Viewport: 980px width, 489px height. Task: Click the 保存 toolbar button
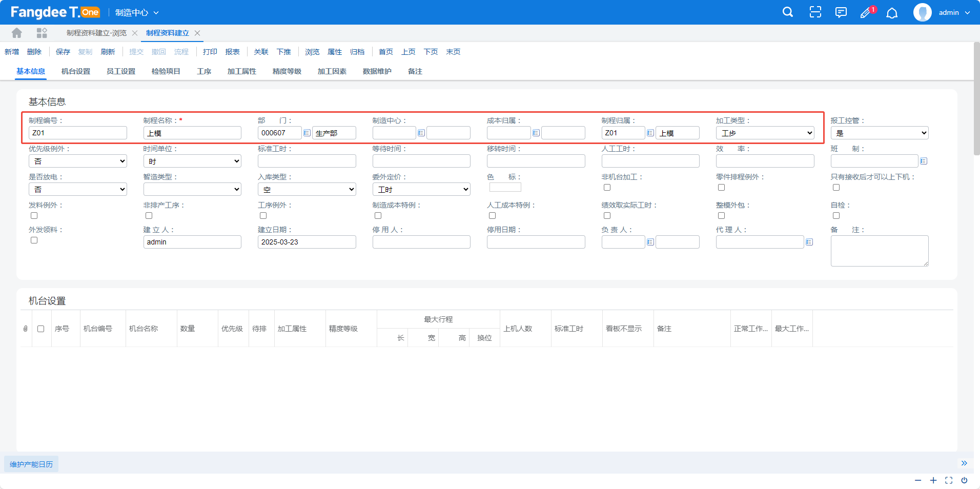tap(63, 52)
